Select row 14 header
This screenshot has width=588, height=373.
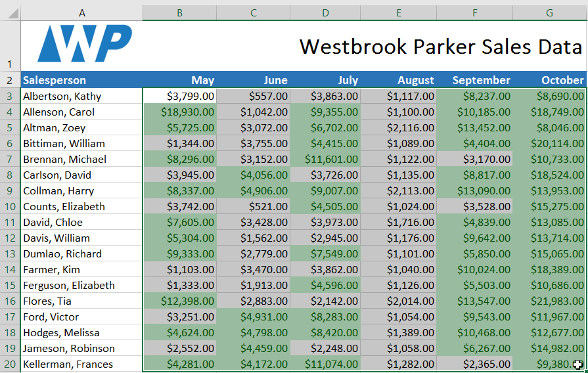[x=10, y=270]
